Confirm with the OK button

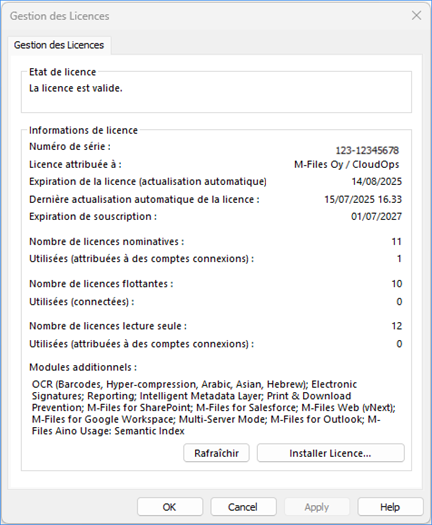click(169, 507)
